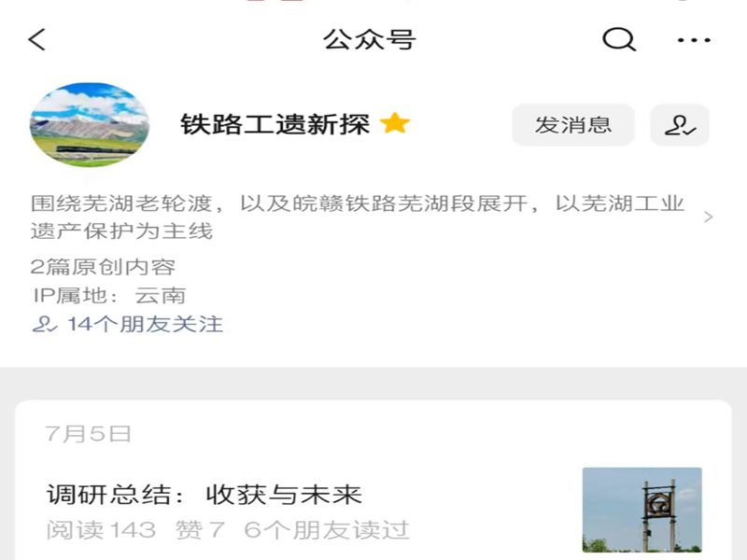Click the 公众号 page title
The height and width of the screenshot is (560, 747).
point(370,39)
